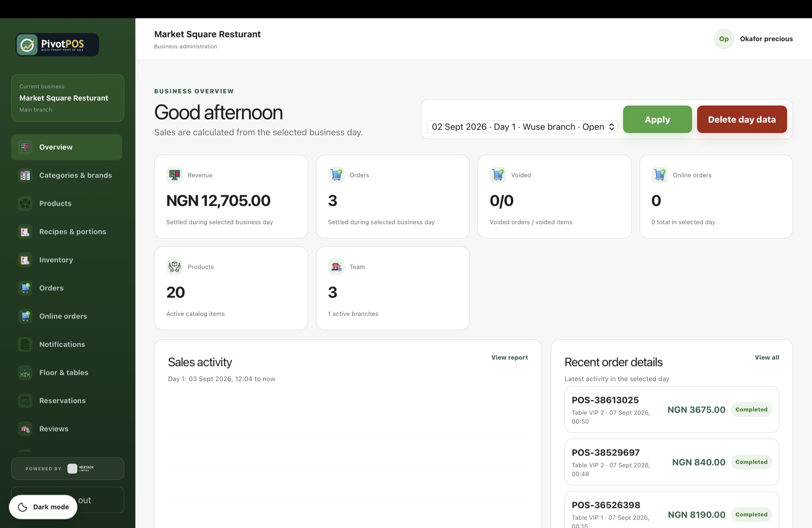This screenshot has width=812, height=528.
Task: Click the Voided card cart icon
Action: [498, 175]
